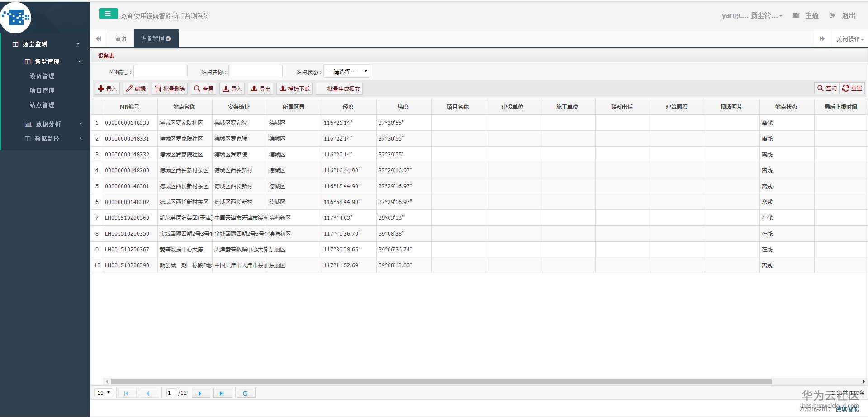Focus the MN编号 search input field
Image resolution: width=868 pixels, height=417 pixels.
161,71
